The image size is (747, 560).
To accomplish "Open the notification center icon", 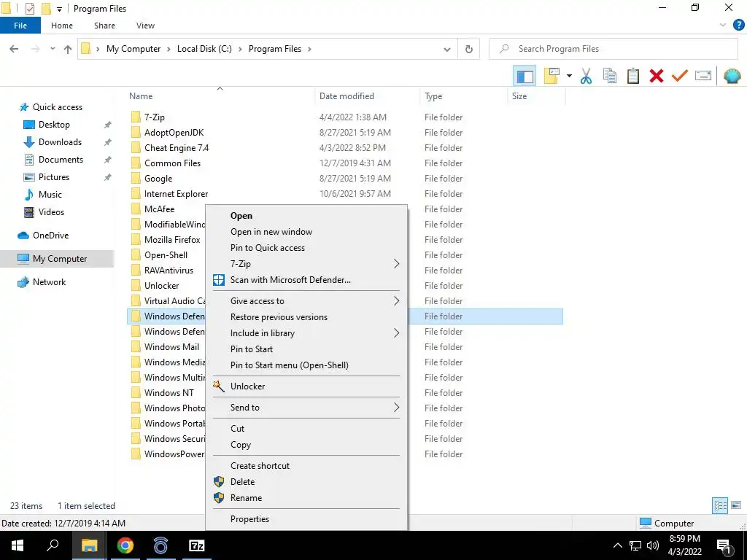I will 724,546.
